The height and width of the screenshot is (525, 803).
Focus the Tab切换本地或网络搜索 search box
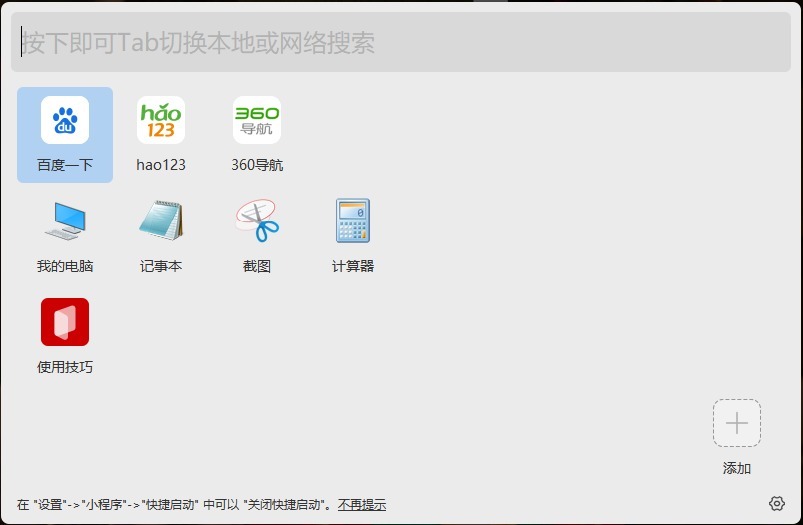[401, 42]
